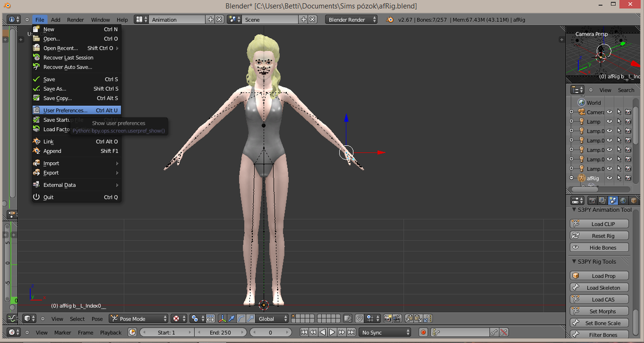Click the End frame 250 field
This screenshot has height=343, width=644.
(220, 332)
